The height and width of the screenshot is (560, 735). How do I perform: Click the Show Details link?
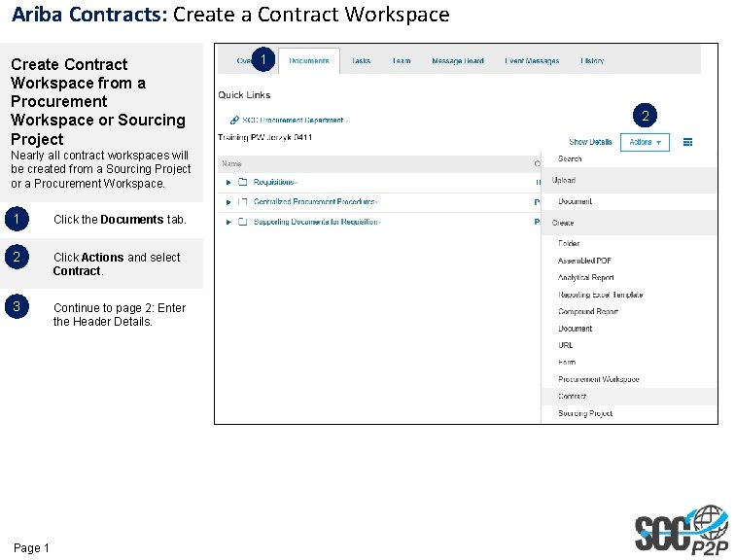pos(590,142)
